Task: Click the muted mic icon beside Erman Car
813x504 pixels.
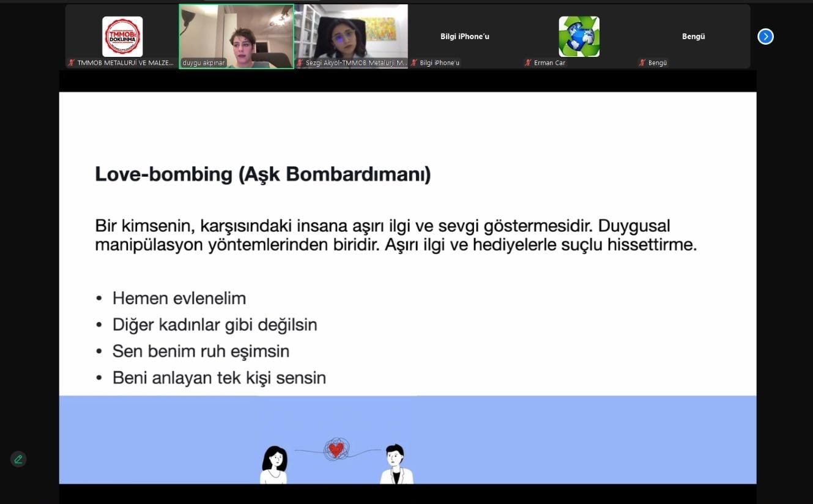Action: click(528, 63)
